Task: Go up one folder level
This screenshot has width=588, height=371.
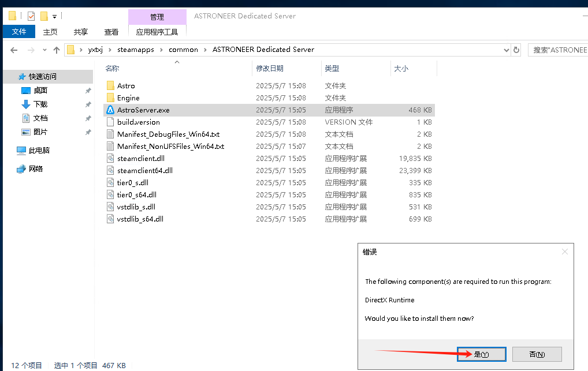Action: 57,50
